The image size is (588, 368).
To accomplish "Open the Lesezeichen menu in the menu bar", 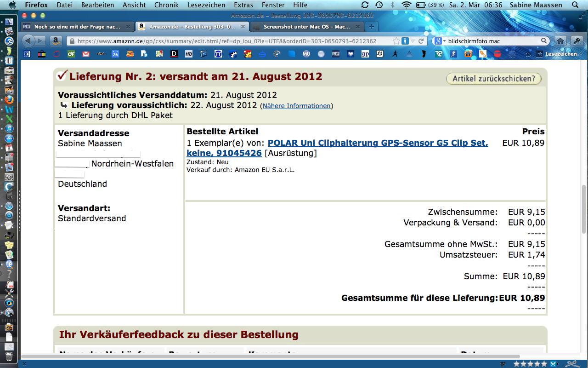I will (x=206, y=5).
